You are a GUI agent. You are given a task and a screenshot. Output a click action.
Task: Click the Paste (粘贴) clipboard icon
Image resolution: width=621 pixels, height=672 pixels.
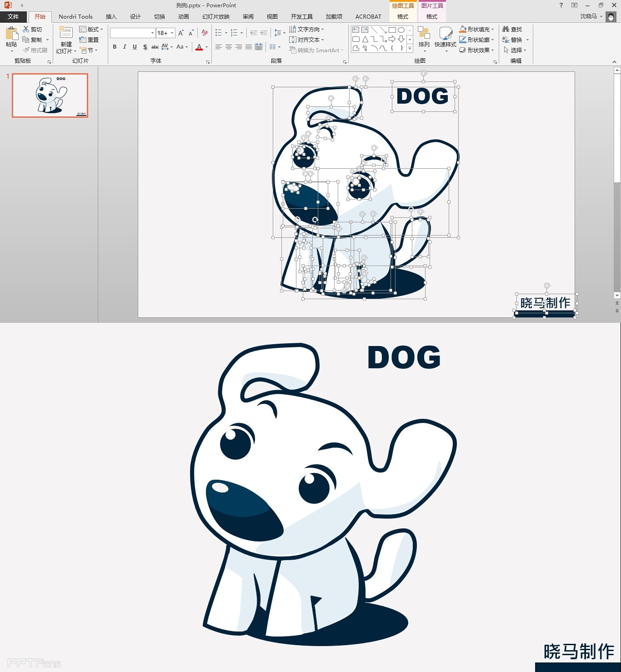(x=11, y=35)
